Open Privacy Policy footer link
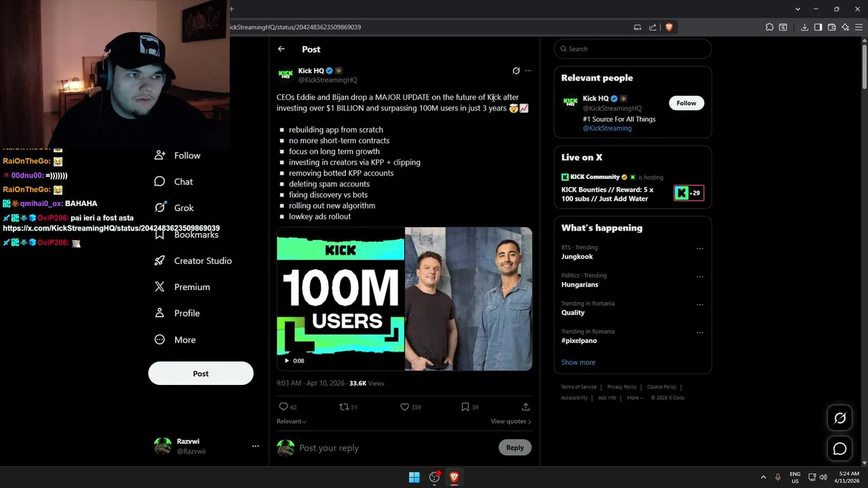This screenshot has width=868, height=488. coord(622,387)
